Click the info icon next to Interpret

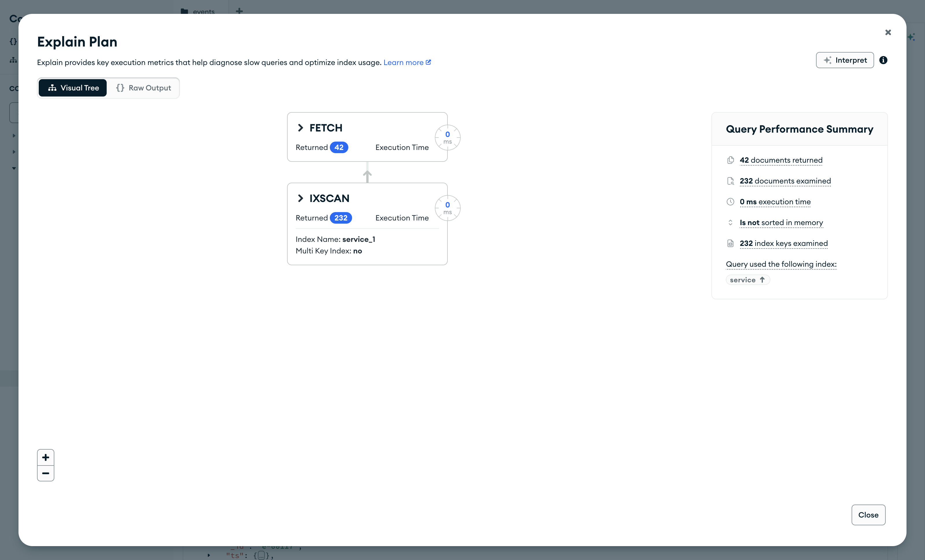point(883,60)
